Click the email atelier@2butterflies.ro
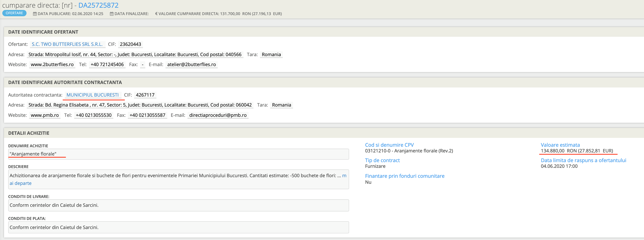 [x=191, y=64]
